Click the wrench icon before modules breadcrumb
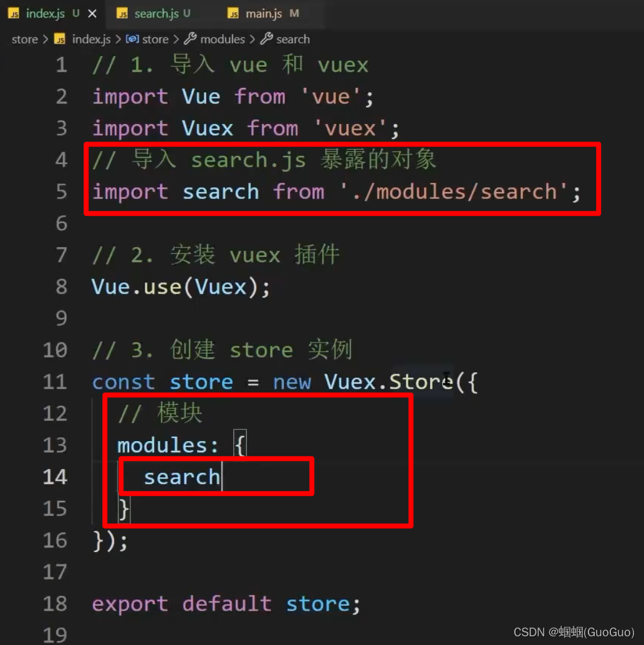The height and width of the screenshot is (645, 644). (190, 39)
